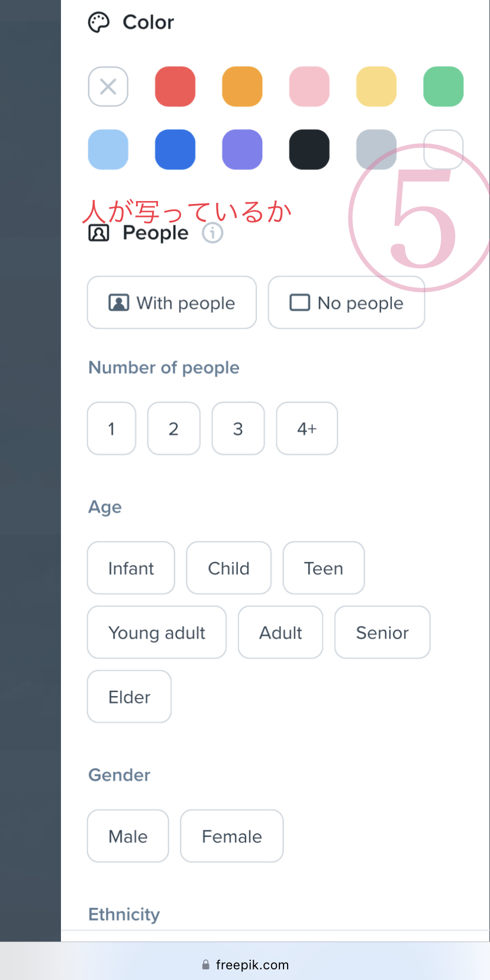Image resolution: width=490 pixels, height=980 pixels.
Task: Select the black color swatch
Action: pos(309,150)
